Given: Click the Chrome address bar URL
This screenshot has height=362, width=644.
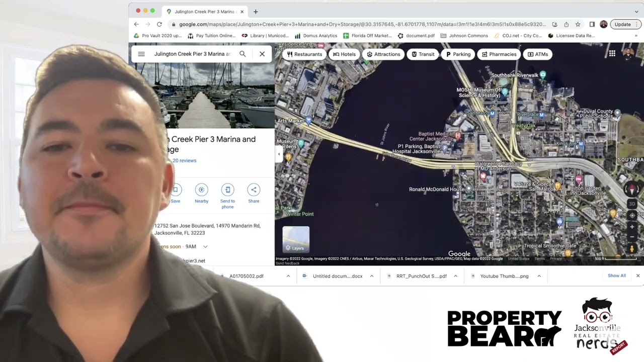Looking at the screenshot, I should 362,24.
